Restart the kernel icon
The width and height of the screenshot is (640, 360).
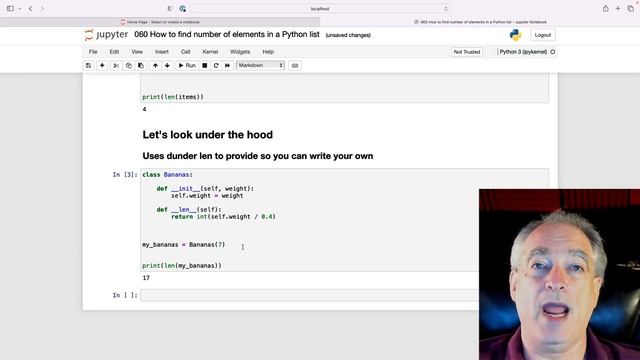coord(216,65)
